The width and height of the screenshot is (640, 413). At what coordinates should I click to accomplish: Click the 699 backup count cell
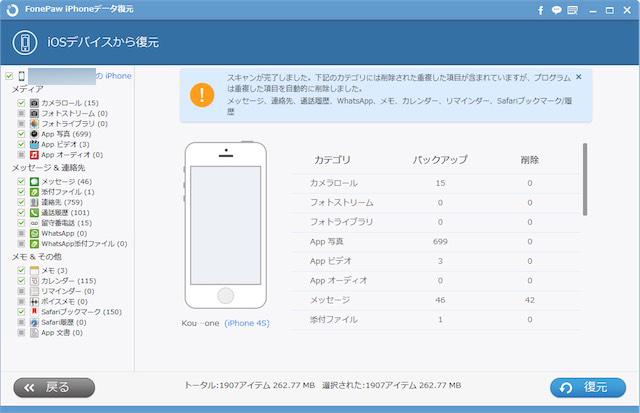440,242
